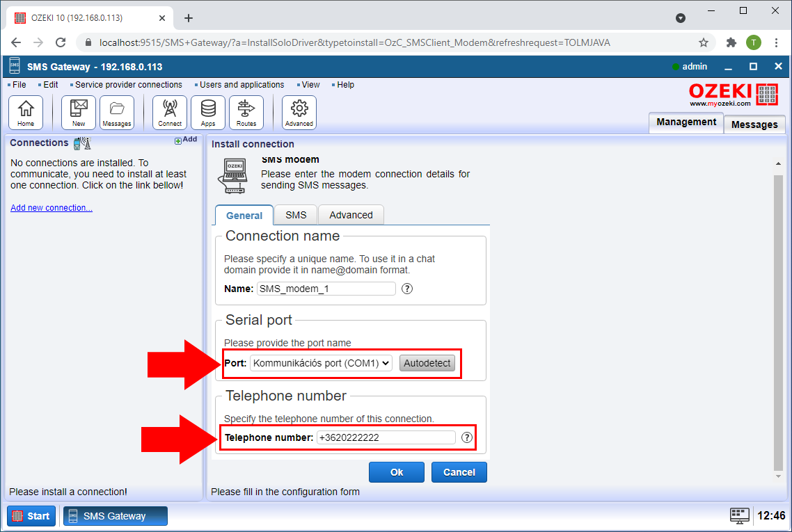This screenshot has height=532, width=792.
Task: Open the Home toolbar icon
Action: 26,113
